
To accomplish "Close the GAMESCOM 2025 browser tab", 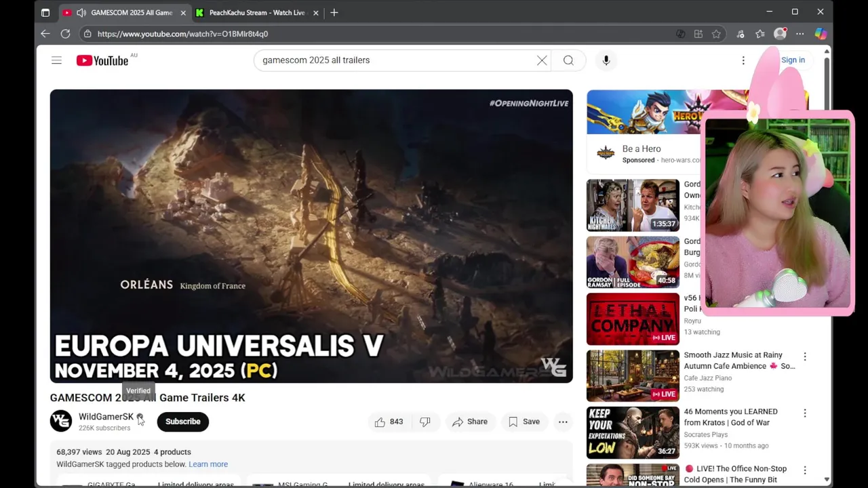I will (x=183, y=12).
